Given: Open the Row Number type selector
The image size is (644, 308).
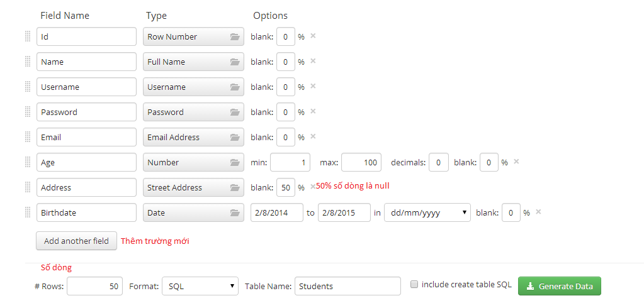Looking at the screenshot, I should coord(193,36).
